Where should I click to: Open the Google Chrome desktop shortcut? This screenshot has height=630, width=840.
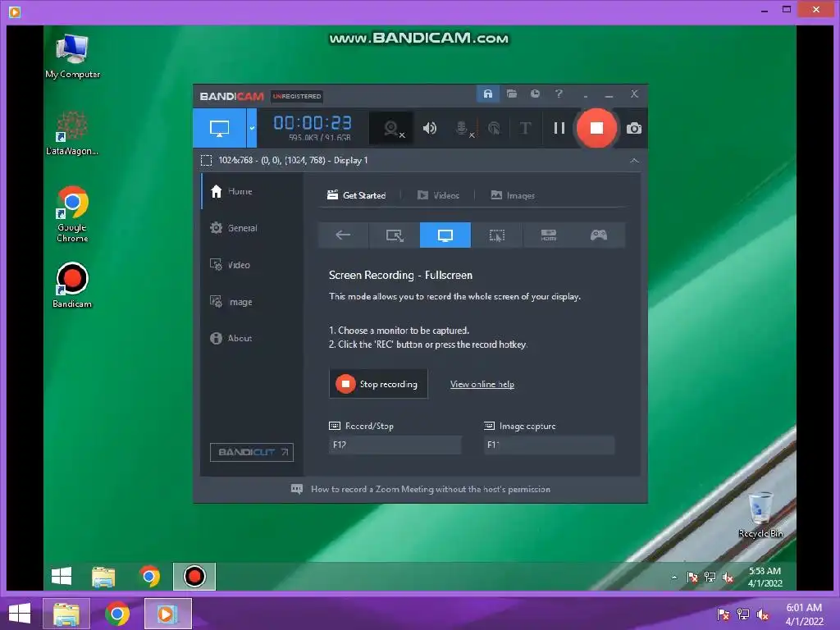point(72,214)
